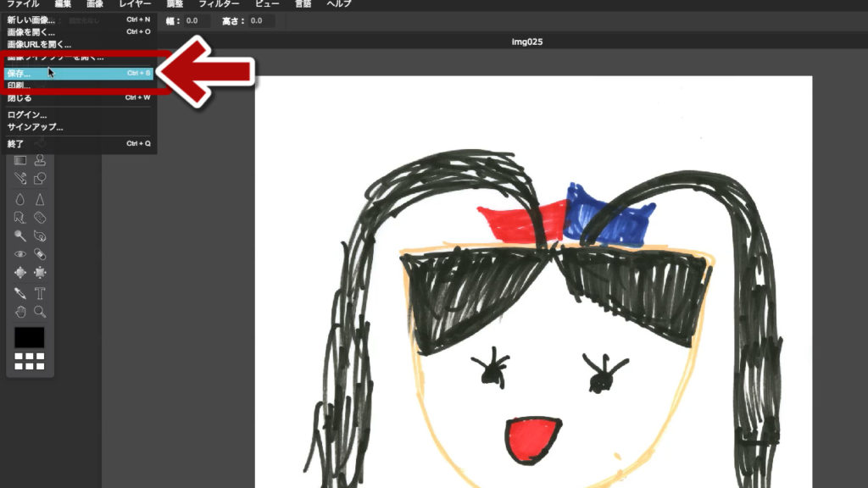Image resolution: width=868 pixels, height=488 pixels.
Task: Choose 保存... to save the image
Action: [79, 73]
